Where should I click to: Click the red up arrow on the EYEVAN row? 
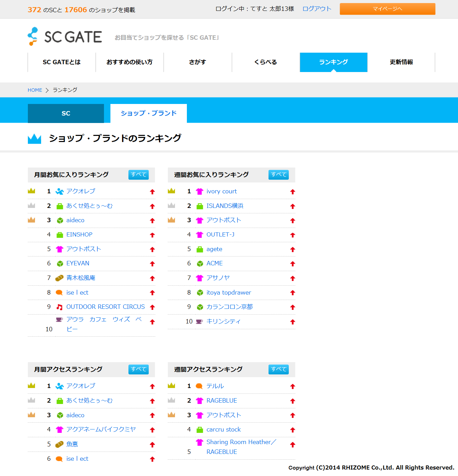[153, 264]
